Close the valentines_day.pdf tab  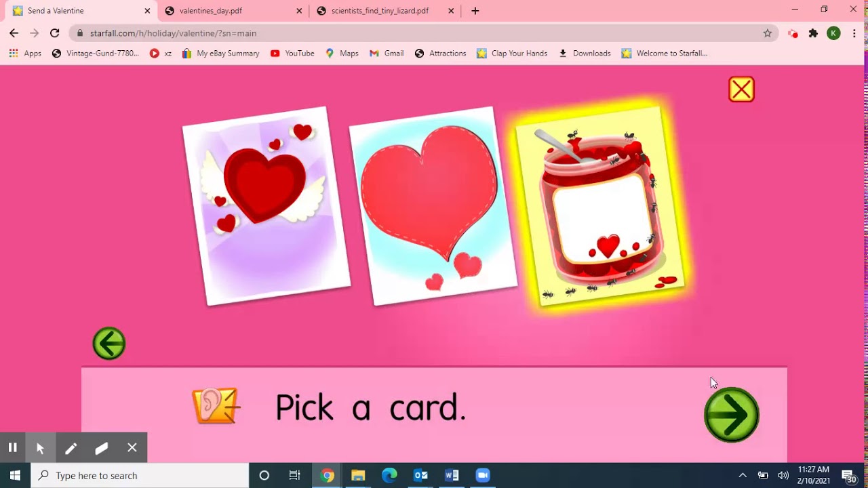[x=299, y=11]
